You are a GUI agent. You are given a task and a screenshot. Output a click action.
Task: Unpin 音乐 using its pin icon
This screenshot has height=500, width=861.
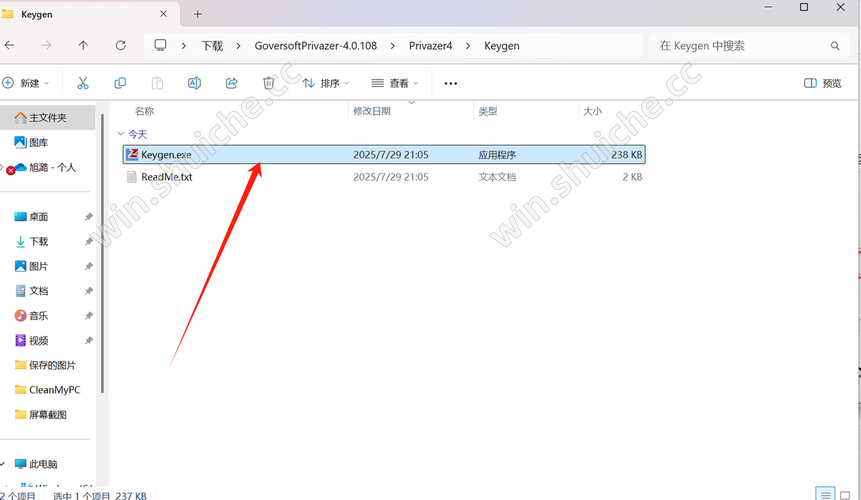pos(88,316)
